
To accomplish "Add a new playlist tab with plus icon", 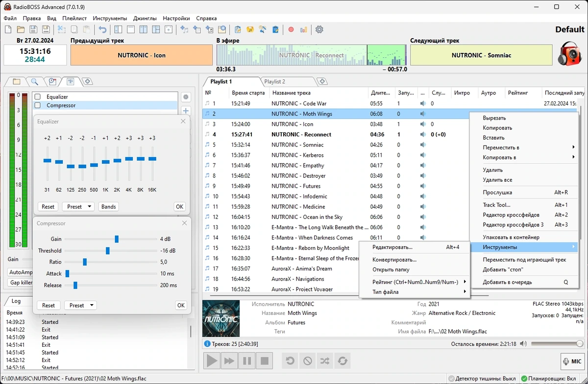I will (322, 81).
